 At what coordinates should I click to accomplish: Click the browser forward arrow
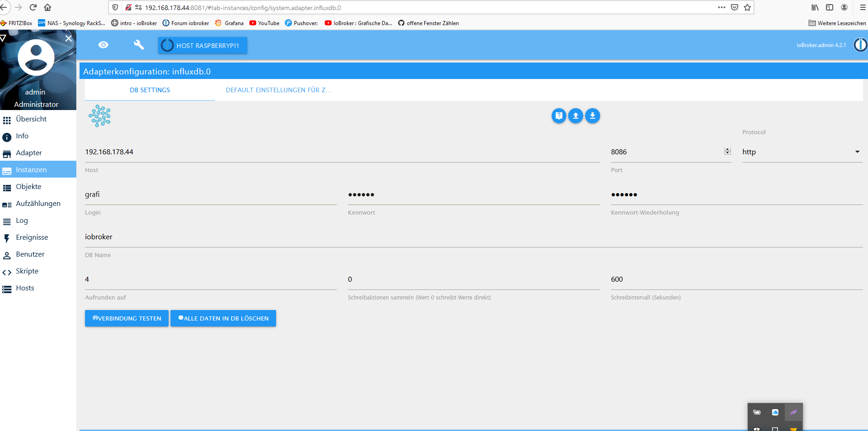pyautogui.click(x=18, y=7)
